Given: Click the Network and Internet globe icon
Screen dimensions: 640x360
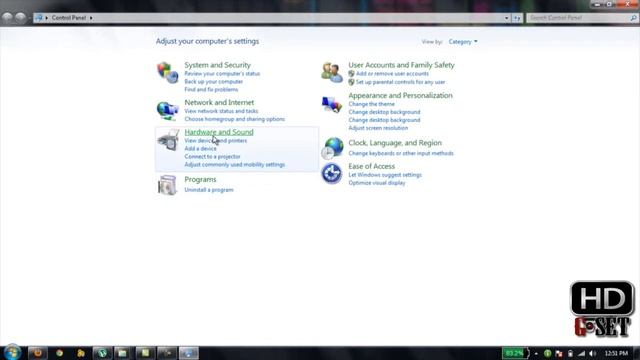Looking at the screenshot, I should pyautogui.click(x=167, y=110).
